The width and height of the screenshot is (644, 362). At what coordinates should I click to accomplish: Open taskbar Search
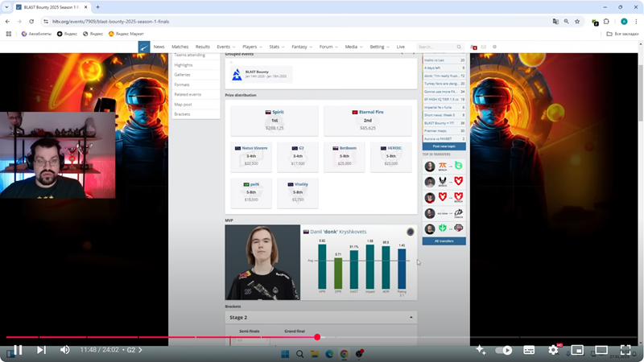coord(299,354)
